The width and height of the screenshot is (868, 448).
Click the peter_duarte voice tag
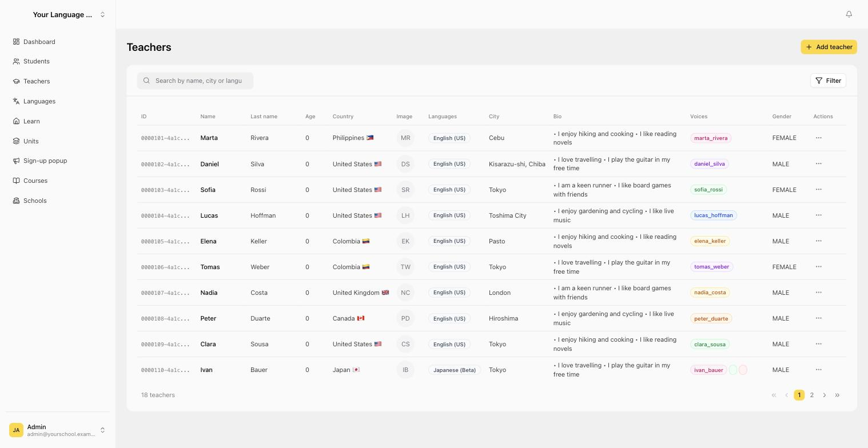(x=711, y=318)
